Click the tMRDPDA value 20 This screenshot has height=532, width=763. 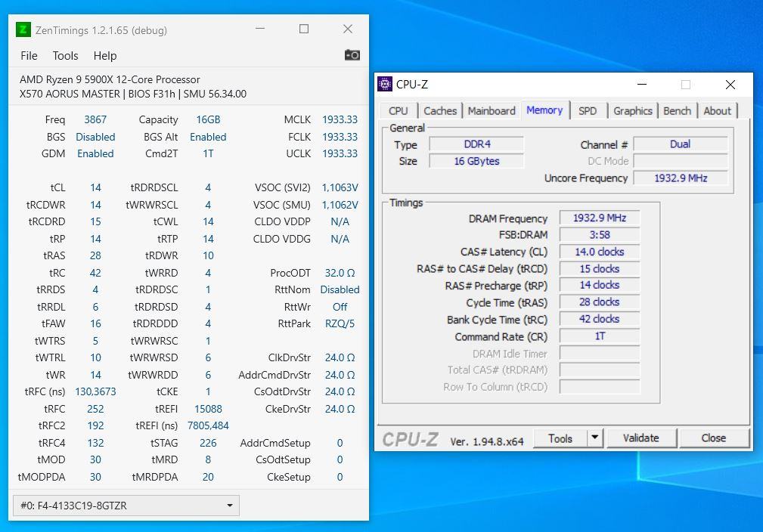click(x=208, y=478)
